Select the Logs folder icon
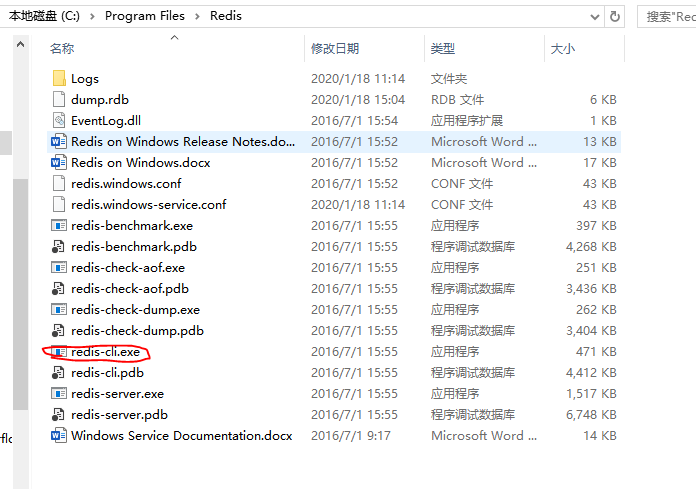This screenshot has width=696, height=489. pyautogui.click(x=59, y=79)
